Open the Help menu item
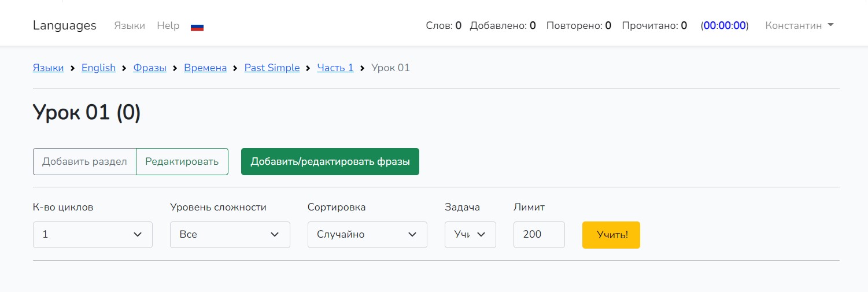 pos(168,25)
